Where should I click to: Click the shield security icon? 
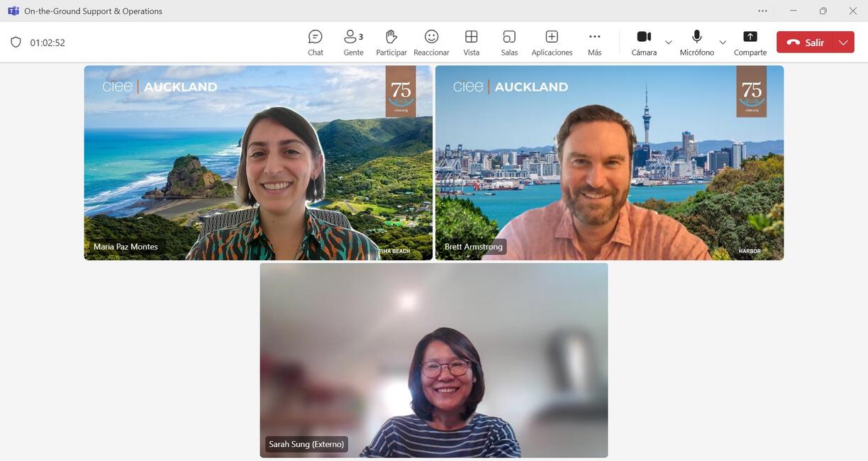pyautogui.click(x=16, y=43)
